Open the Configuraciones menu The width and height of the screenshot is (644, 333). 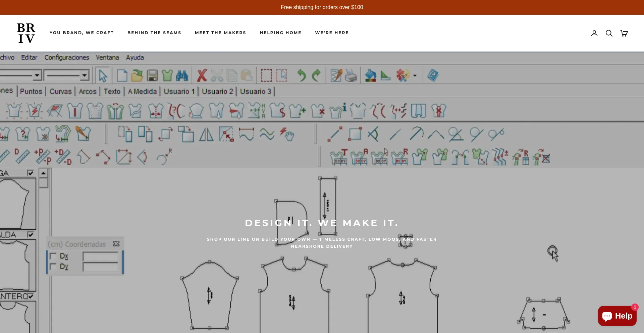tap(66, 57)
